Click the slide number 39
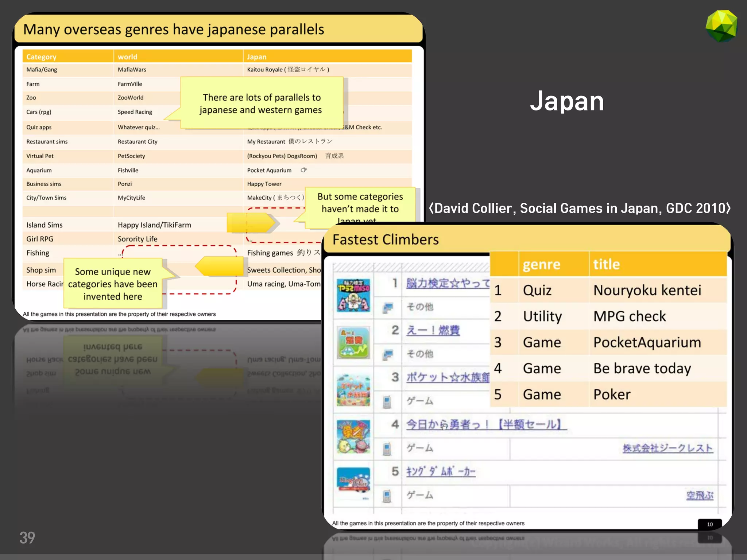The width and height of the screenshot is (747, 560). (x=27, y=538)
